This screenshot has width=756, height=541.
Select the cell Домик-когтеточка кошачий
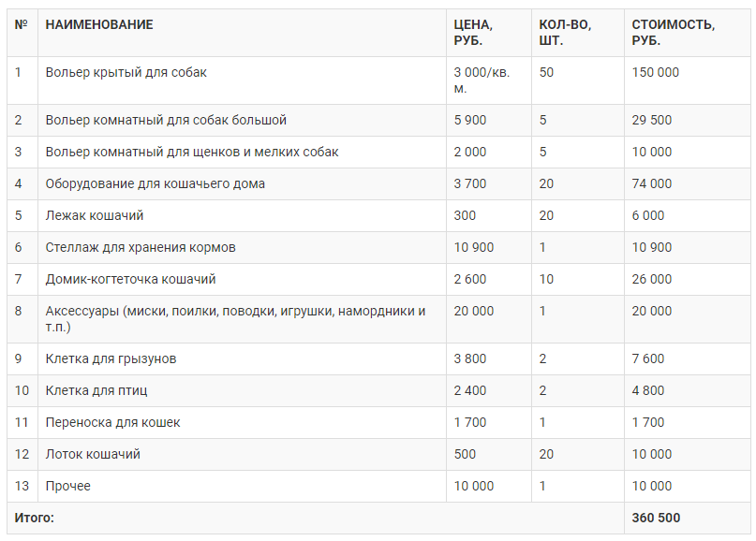point(242,279)
